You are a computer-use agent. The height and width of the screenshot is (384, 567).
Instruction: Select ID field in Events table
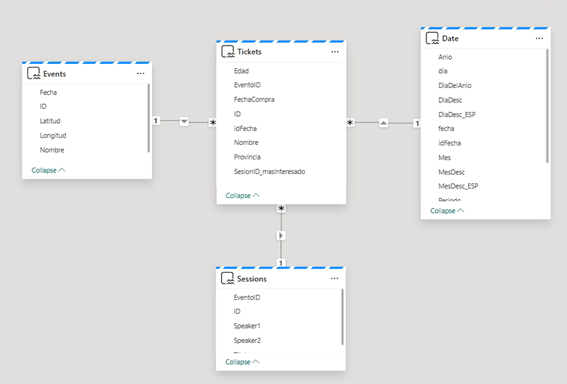click(x=43, y=106)
